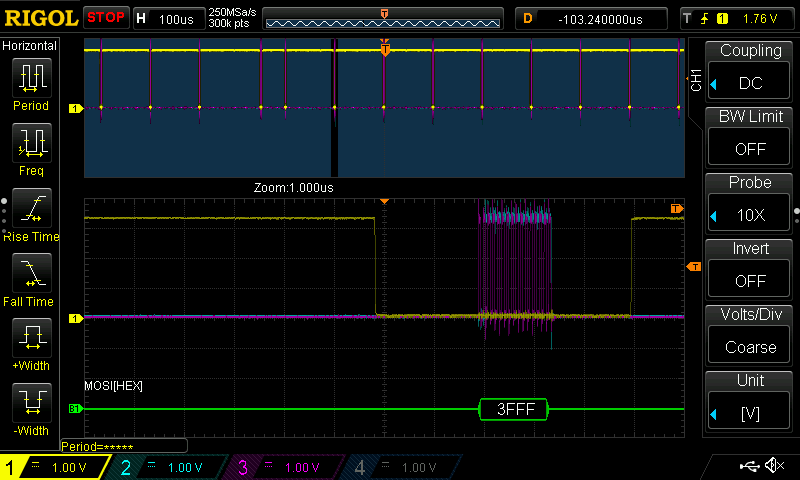
Task: Click the B1 decode bus marker
Action: coord(76,409)
